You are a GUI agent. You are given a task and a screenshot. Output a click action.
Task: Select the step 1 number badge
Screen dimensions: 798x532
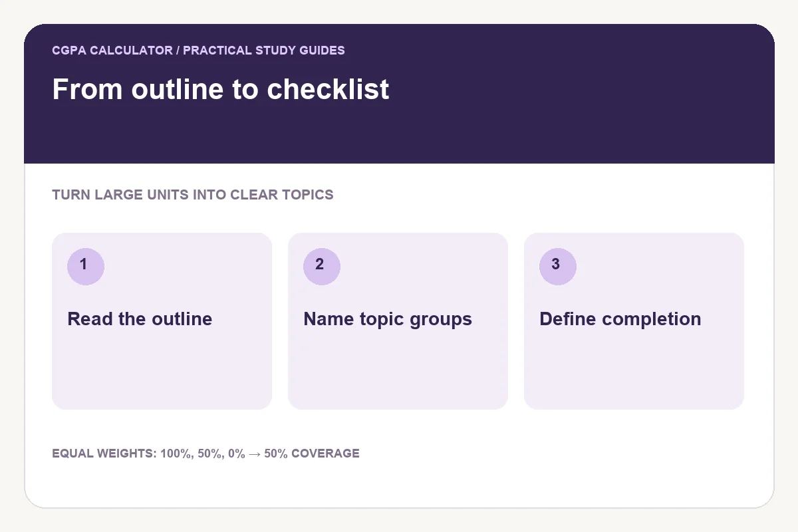(x=86, y=266)
